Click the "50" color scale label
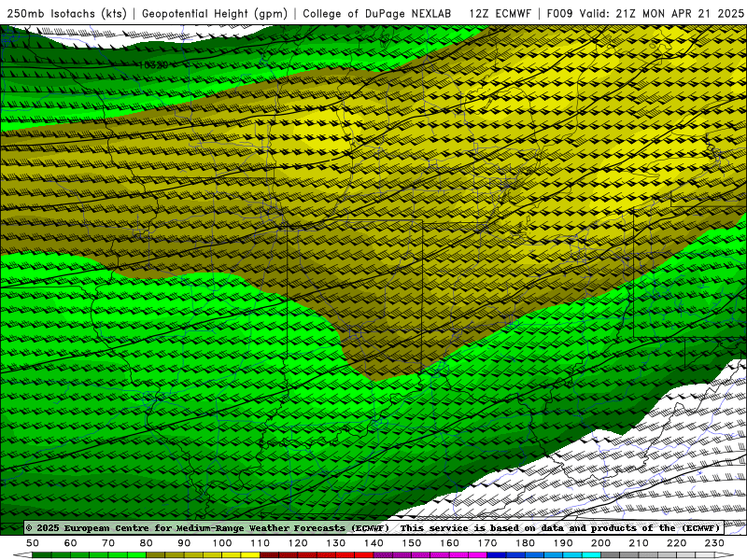Viewport: 747px width, 560px height. click(x=33, y=543)
